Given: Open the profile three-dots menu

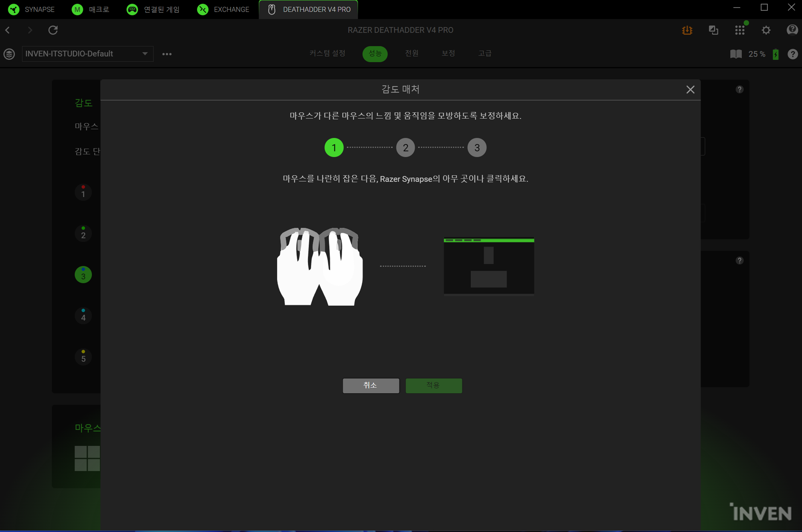Looking at the screenshot, I should (x=167, y=54).
